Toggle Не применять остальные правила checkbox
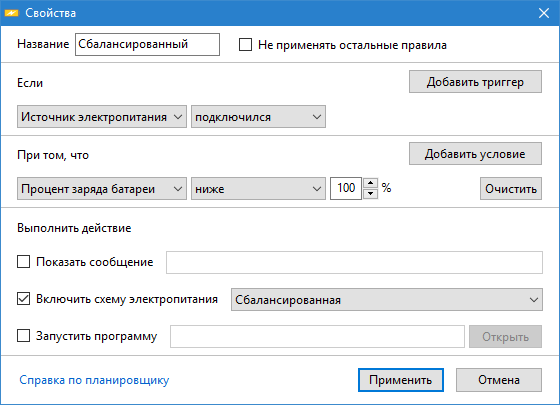Image resolution: width=560 pixels, height=405 pixels. tap(245, 45)
